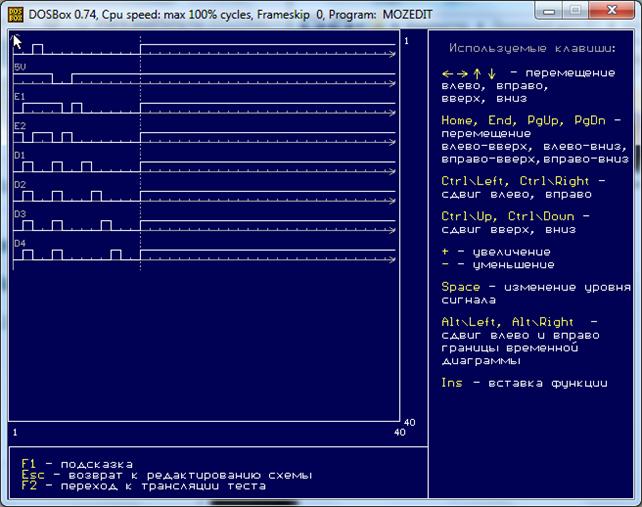This screenshot has height=507, width=642.
Task: Click the 'Home, End, PgUp, PgDn' key text
Action: click(x=523, y=120)
